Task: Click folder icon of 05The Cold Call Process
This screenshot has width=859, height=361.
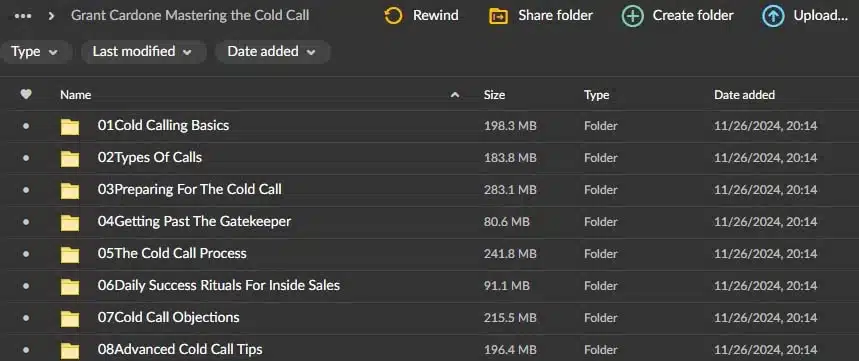Action: pos(70,254)
